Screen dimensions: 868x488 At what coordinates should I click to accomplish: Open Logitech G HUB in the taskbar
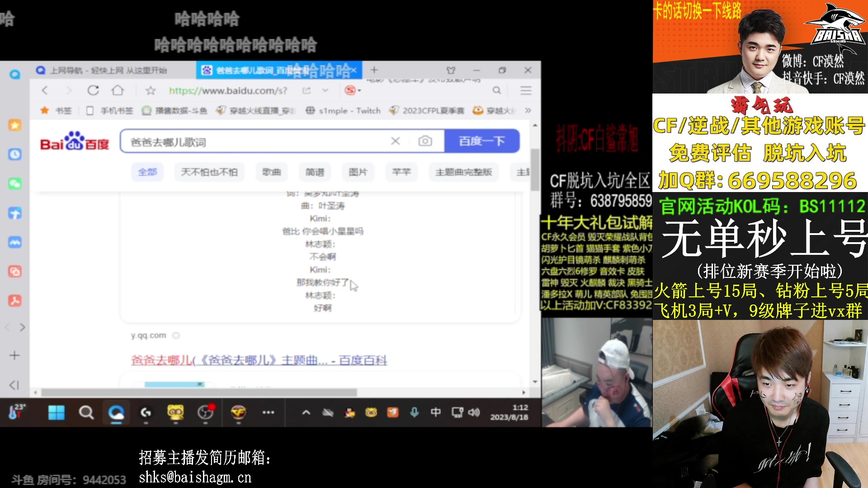click(x=146, y=413)
